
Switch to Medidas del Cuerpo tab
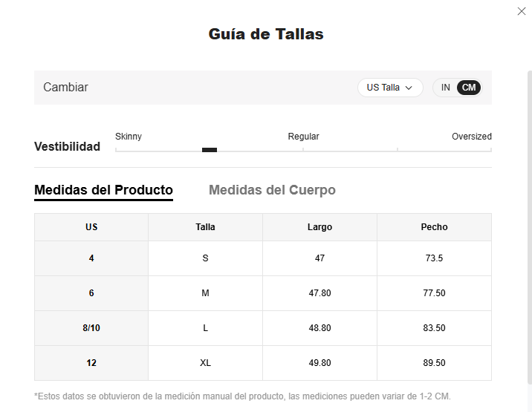[272, 190]
